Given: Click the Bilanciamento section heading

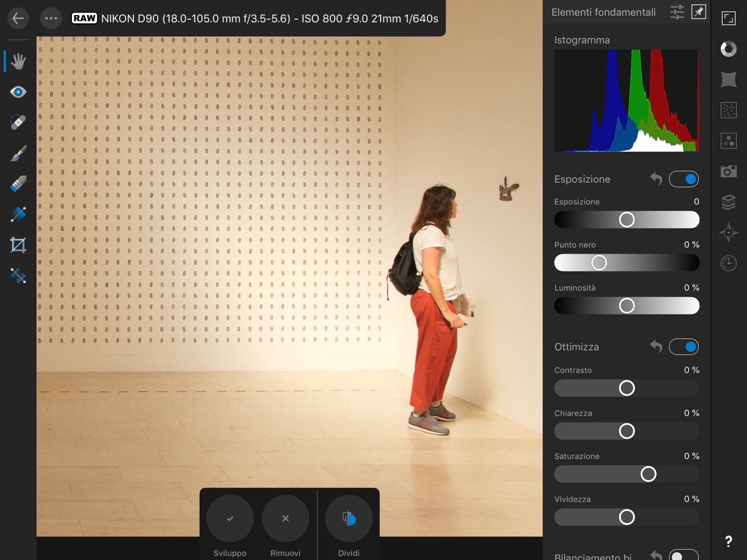Looking at the screenshot, I should (x=593, y=556).
